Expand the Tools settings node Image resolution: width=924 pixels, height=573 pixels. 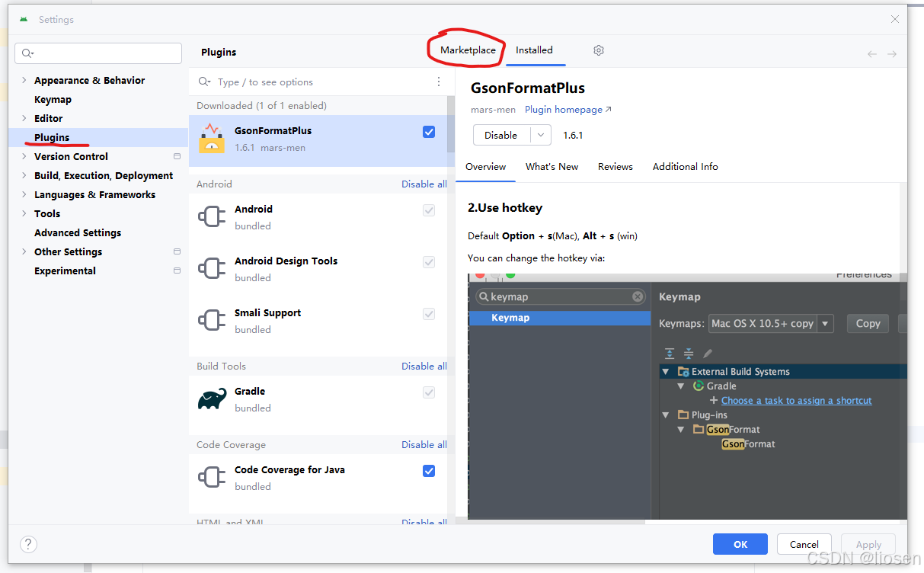point(24,213)
